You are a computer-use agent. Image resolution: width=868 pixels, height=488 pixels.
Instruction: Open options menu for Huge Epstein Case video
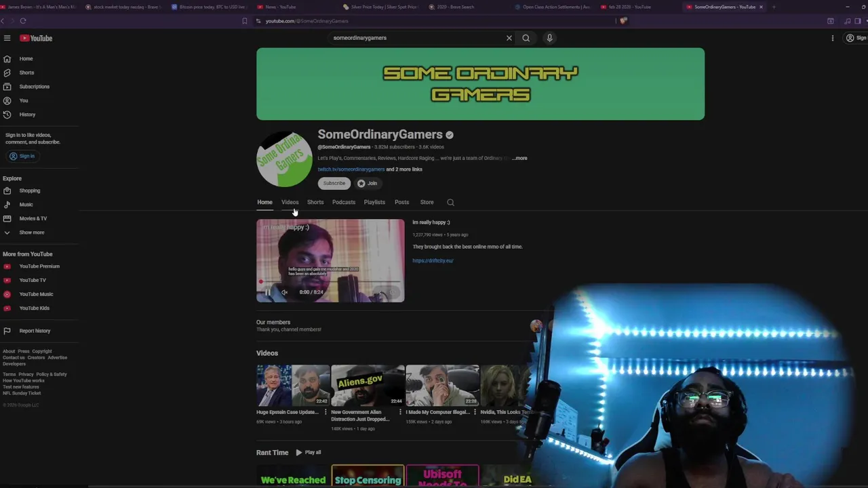point(325,412)
